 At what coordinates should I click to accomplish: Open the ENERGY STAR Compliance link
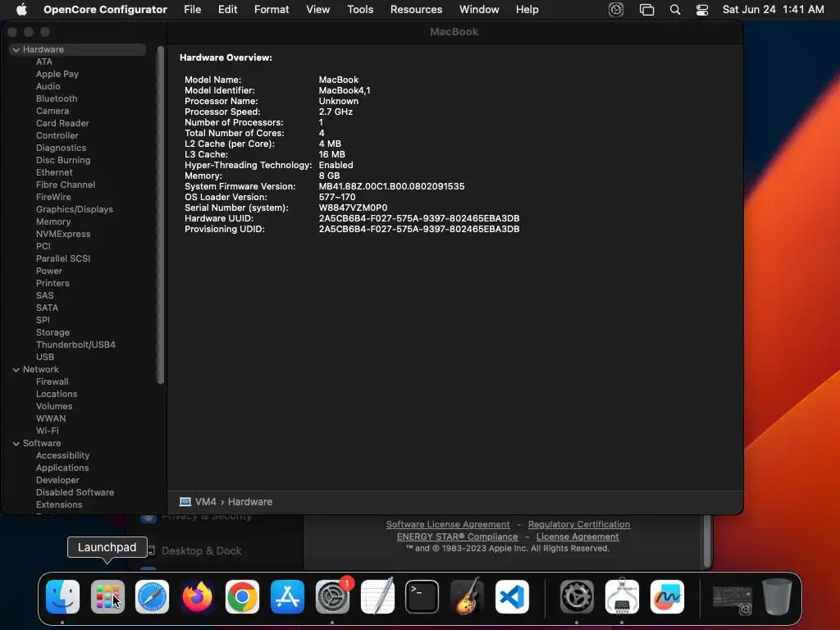point(458,536)
